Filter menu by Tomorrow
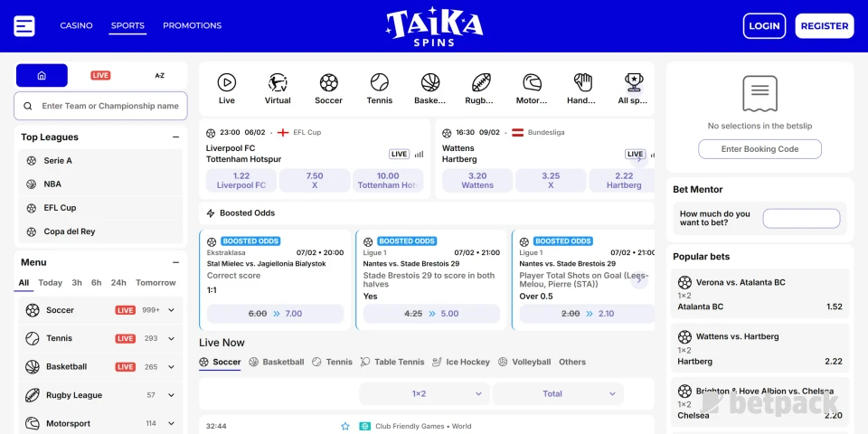Screen dimensions: 868x434 156,283
